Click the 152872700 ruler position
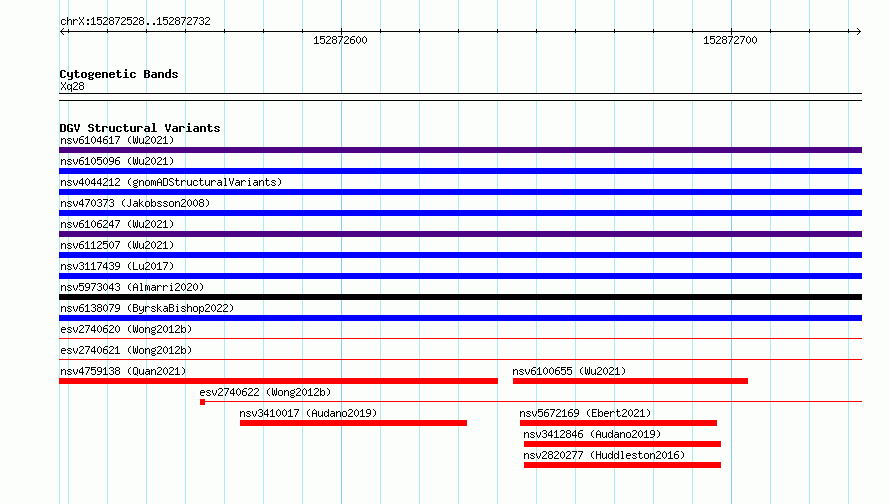890x504 pixels. click(x=730, y=40)
